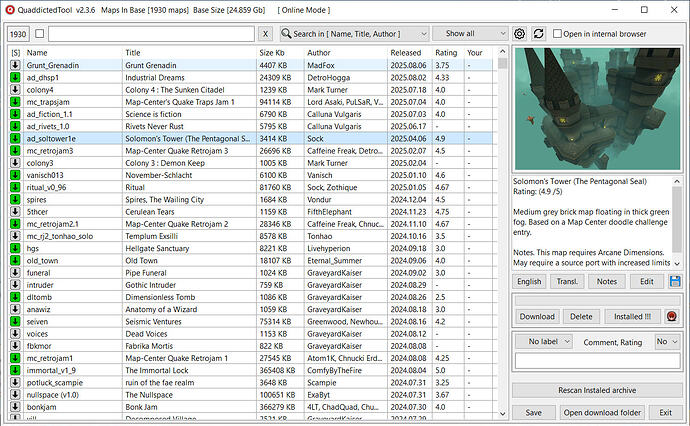Screen dimensions: 690x426
Task: Click the Rescan Instaled archive button
Action: tap(597, 390)
